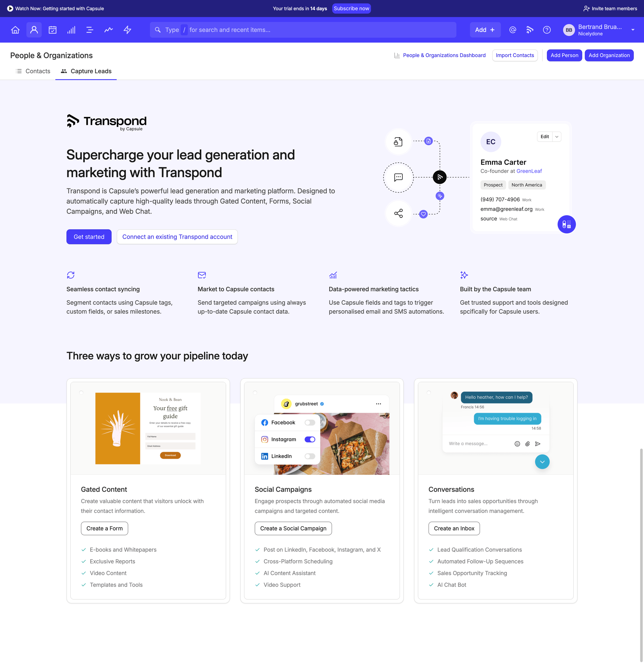644x663 pixels.
Task: Expand the Bertrand Brua account dropdown
Action: click(633, 30)
